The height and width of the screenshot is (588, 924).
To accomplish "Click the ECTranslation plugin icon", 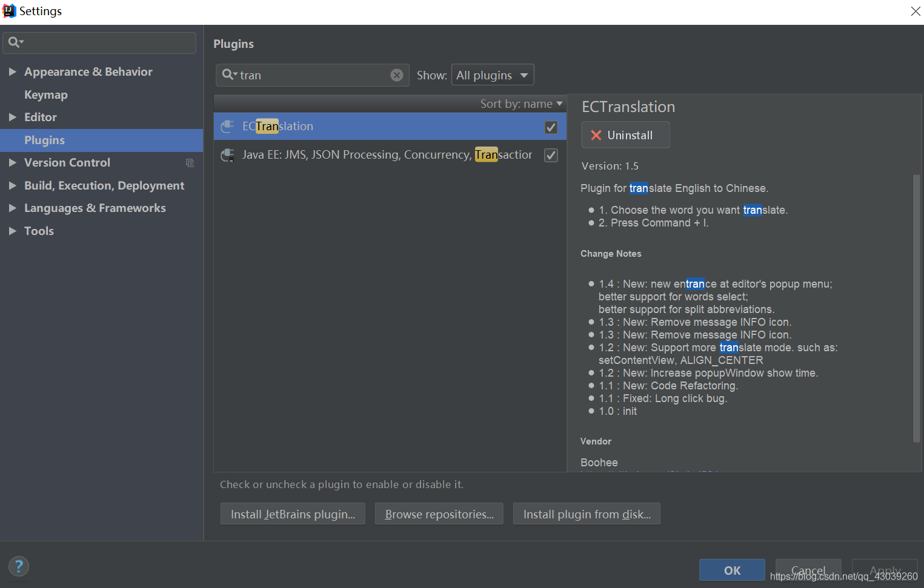I will pos(227,126).
